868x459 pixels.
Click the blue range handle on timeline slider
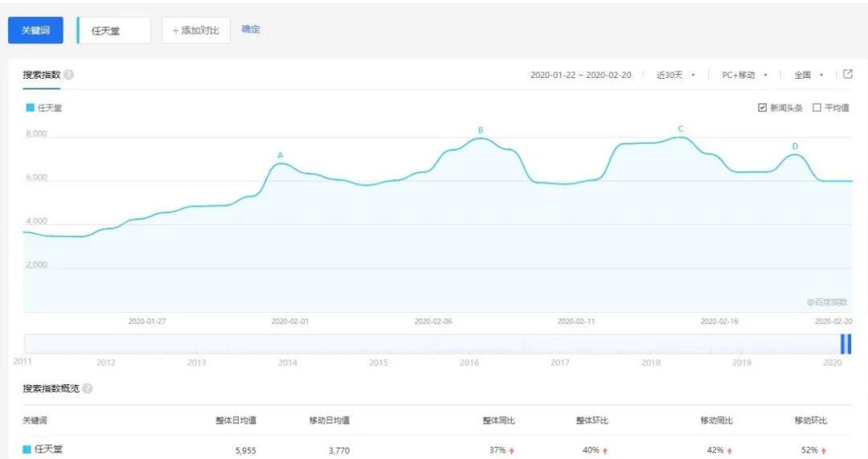(845, 344)
